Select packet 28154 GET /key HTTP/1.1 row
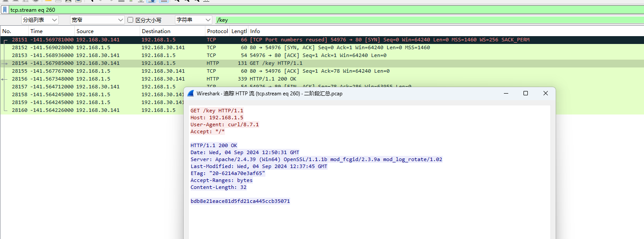 pos(322,63)
